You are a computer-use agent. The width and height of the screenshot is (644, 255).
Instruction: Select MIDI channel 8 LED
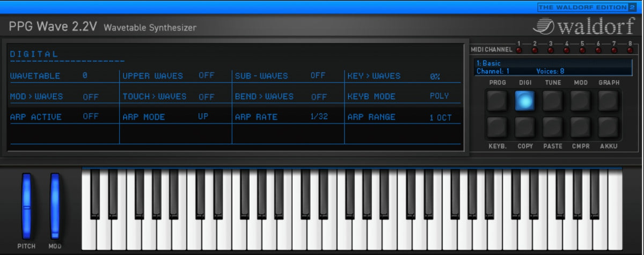(x=630, y=50)
